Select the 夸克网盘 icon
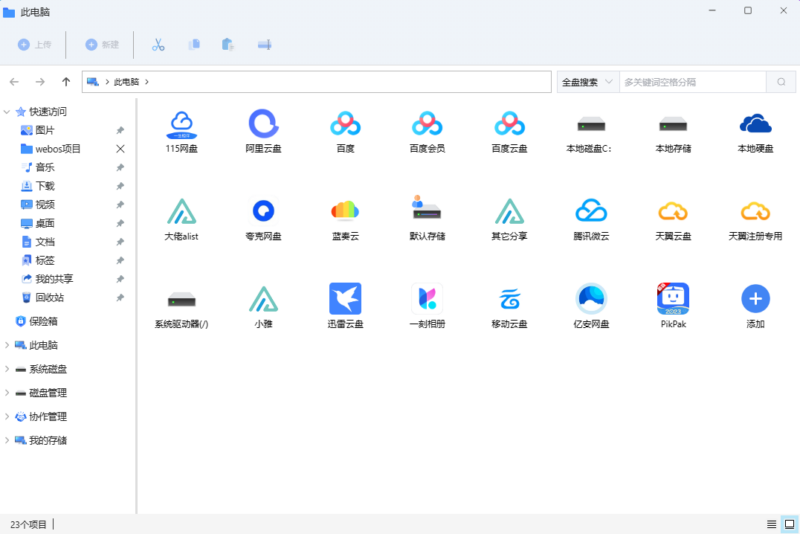The height and width of the screenshot is (534, 800). 263,212
